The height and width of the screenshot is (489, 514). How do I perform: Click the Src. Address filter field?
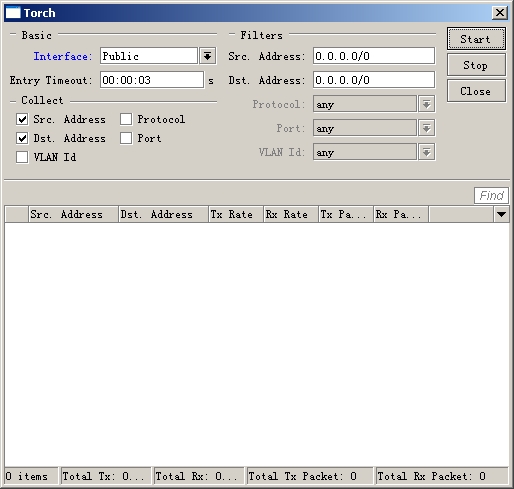374,56
